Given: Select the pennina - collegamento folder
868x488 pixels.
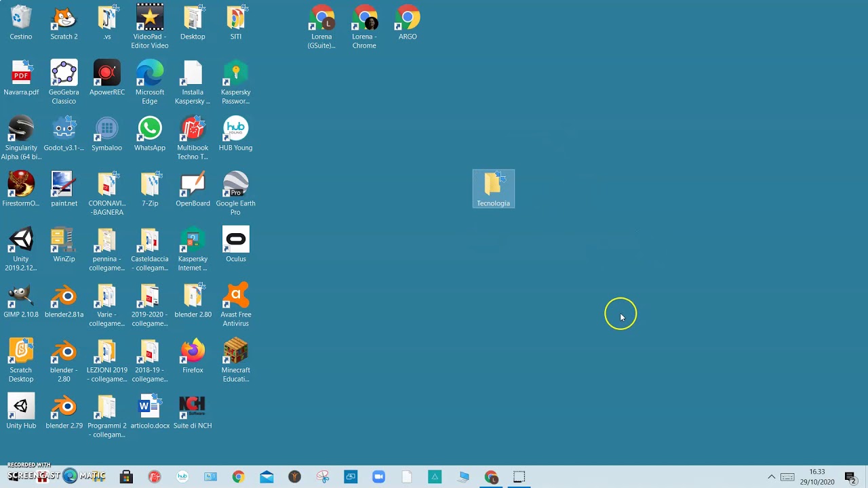Looking at the screenshot, I should click(x=106, y=249).
